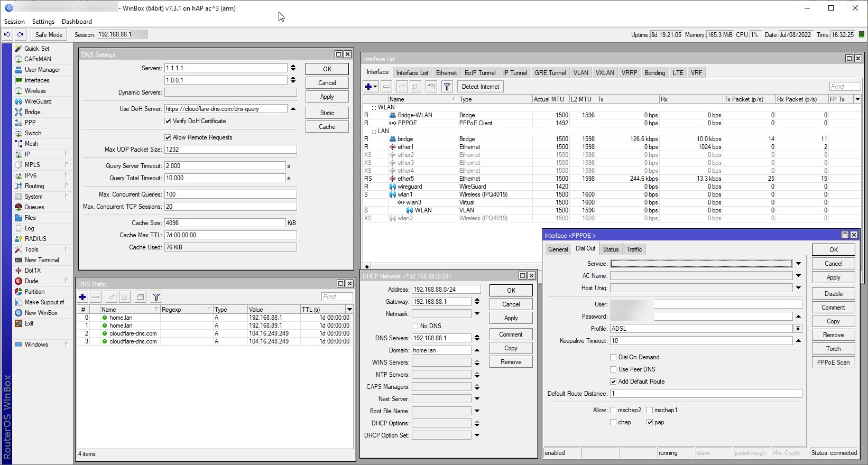868x465 pixels.
Task: Open WireGuard from the sidebar
Action: (38, 101)
